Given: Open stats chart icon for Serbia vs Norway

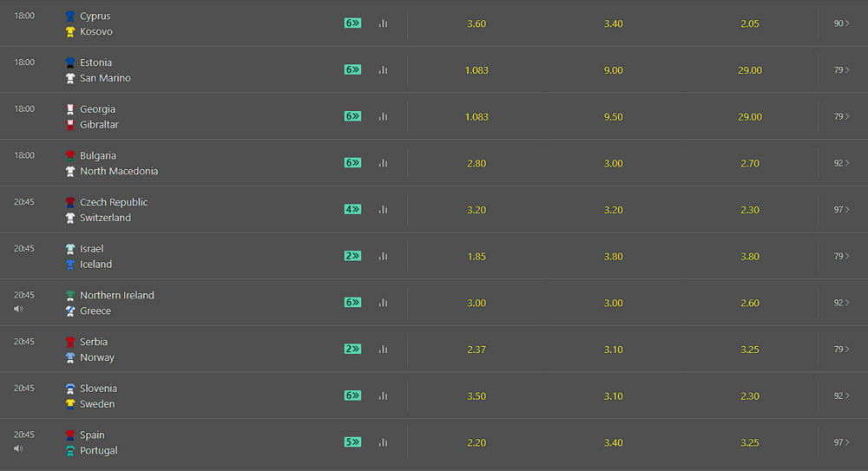Looking at the screenshot, I should 383,350.
